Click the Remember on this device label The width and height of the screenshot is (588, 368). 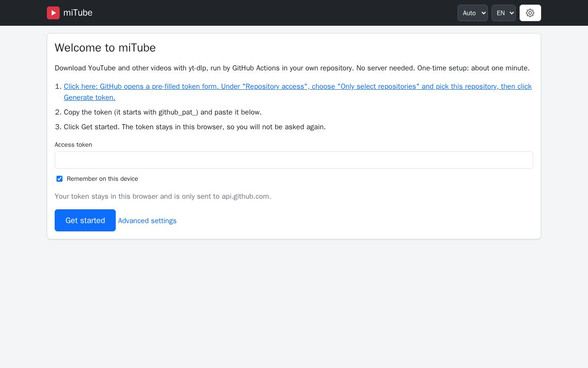pos(102,179)
